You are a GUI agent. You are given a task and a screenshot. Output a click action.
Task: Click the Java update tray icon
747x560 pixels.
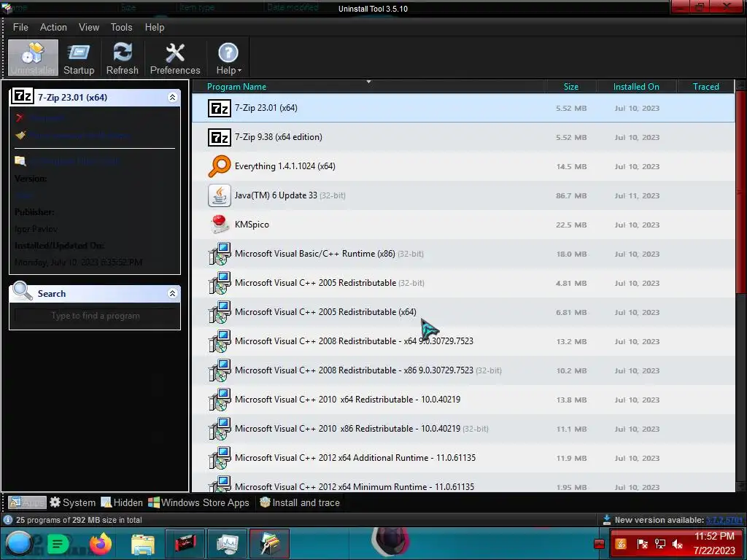[621, 544]
